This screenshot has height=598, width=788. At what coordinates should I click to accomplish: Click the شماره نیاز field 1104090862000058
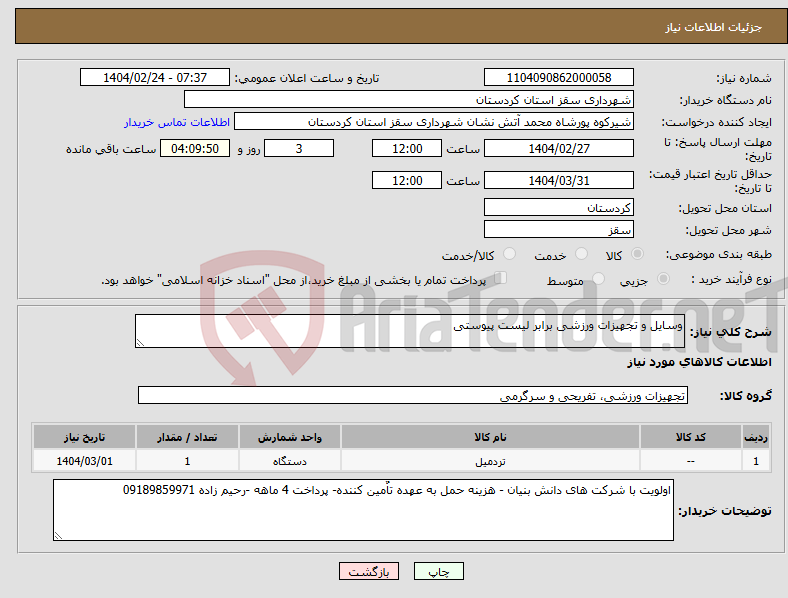pyautogui.click(x=558, y=78)
